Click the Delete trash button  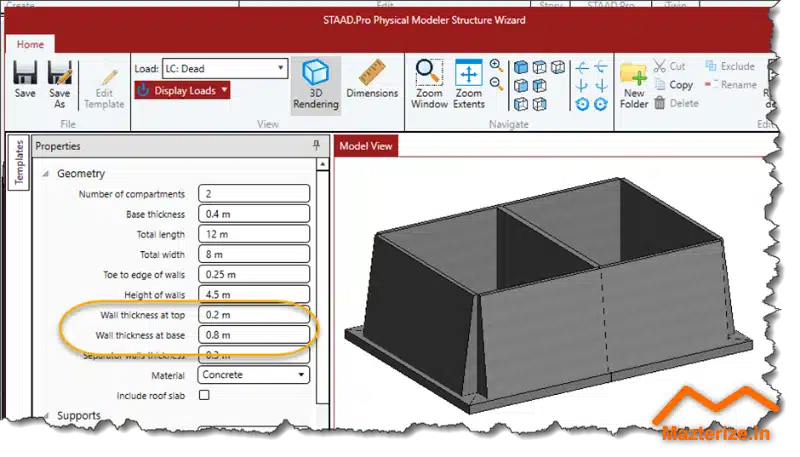[x=676, y=103]
